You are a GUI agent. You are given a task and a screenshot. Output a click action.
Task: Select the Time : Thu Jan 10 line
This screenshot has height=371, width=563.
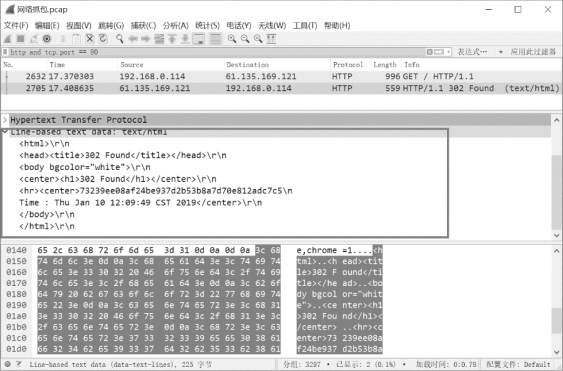coord(140,203)
